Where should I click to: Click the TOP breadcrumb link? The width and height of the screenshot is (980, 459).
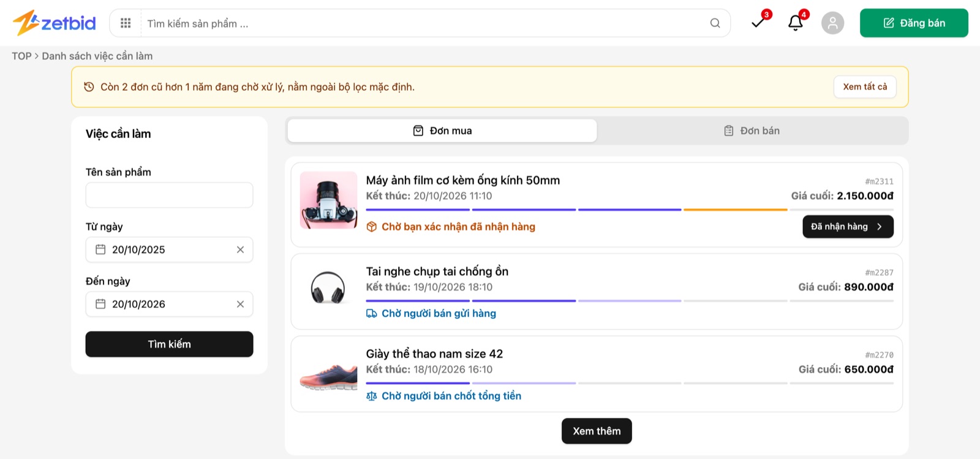point(21,56)
